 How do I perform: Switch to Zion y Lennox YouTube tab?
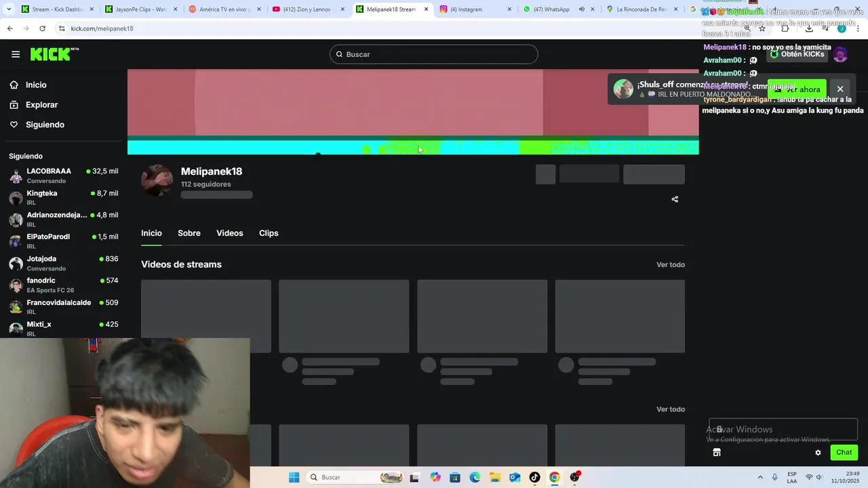pyautogui.click(x=309, y=9)
